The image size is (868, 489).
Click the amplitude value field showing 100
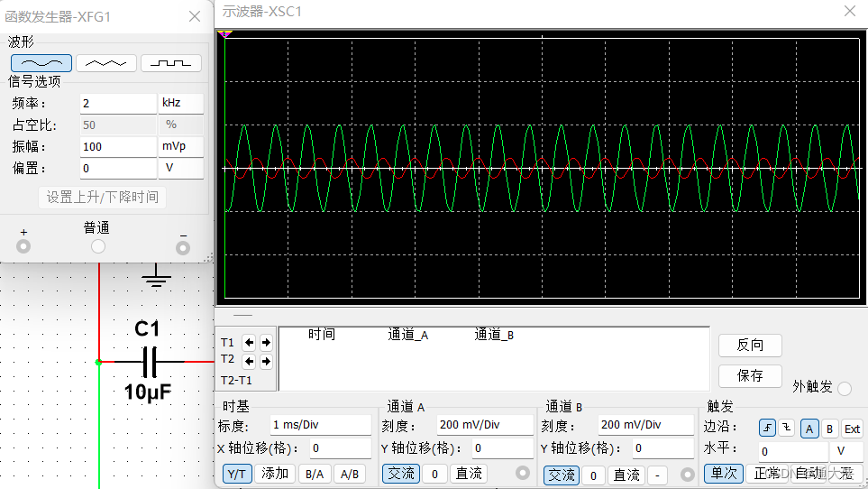point(118,147)
